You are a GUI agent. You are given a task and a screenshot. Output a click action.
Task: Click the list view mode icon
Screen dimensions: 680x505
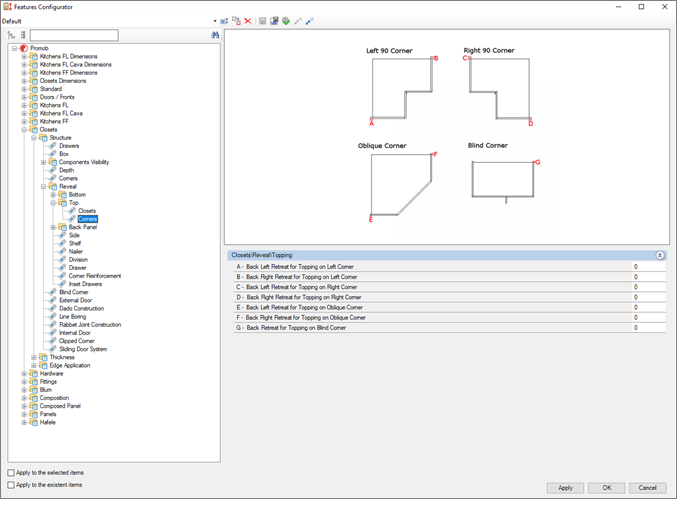tap(23, 35)
